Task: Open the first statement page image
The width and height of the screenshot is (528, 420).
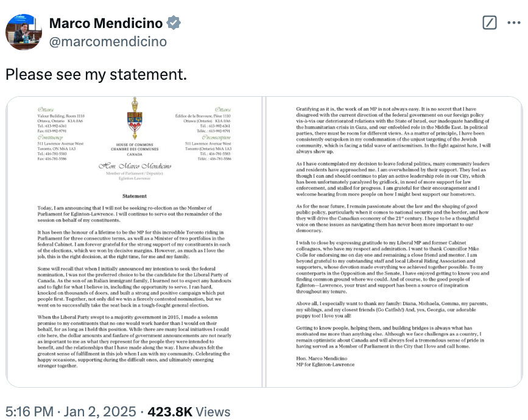Action: coord(134,242)
